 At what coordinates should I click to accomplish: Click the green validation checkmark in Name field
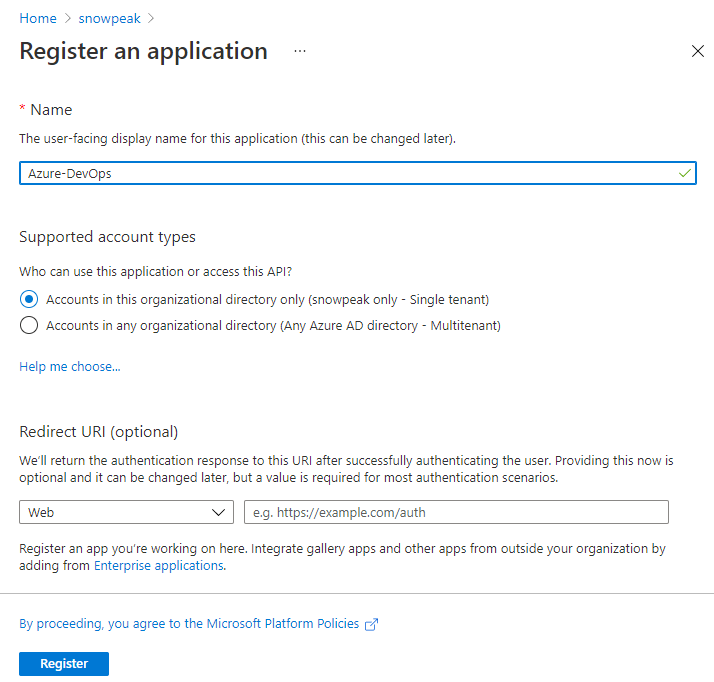tap(684, 173)
